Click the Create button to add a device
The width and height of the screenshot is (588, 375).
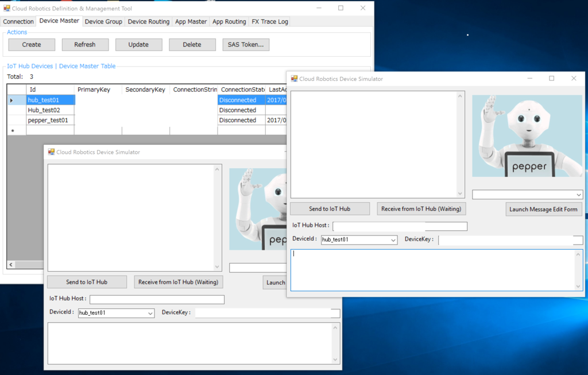[x=31, y=44]
